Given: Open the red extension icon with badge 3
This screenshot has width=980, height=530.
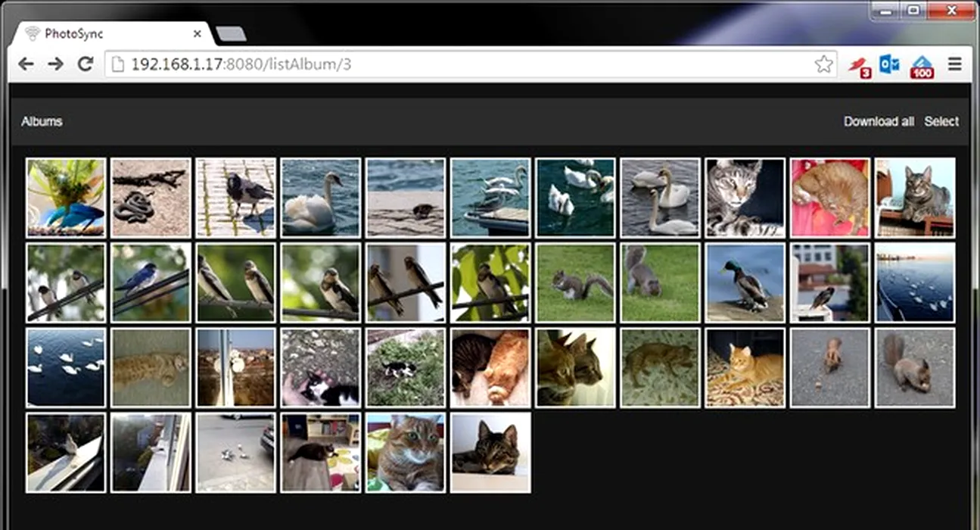Looking at the screenshot, I should tap(859, 66).
